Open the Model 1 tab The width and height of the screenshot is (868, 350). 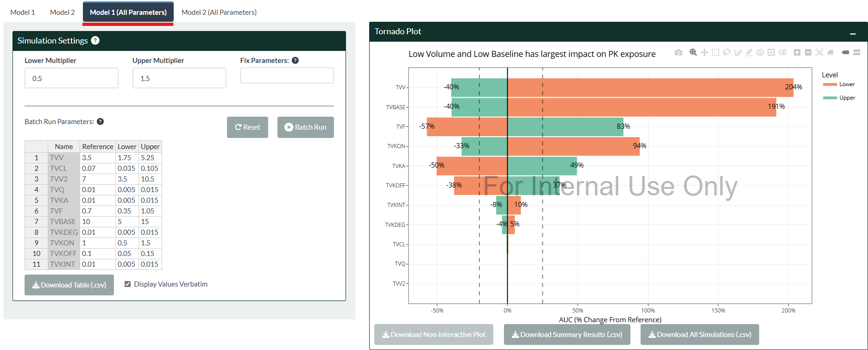pyautogui.click(x=23, y=12)
